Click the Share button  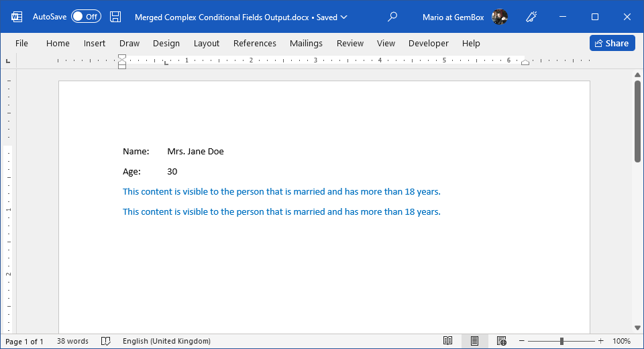pyautogui.click(x=612, y=43)
